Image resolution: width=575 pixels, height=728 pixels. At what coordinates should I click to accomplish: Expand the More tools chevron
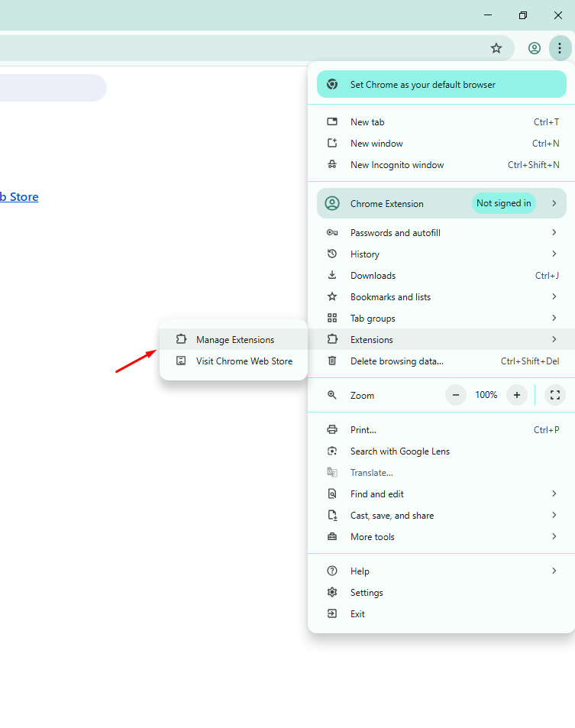[x=554, y=536]
